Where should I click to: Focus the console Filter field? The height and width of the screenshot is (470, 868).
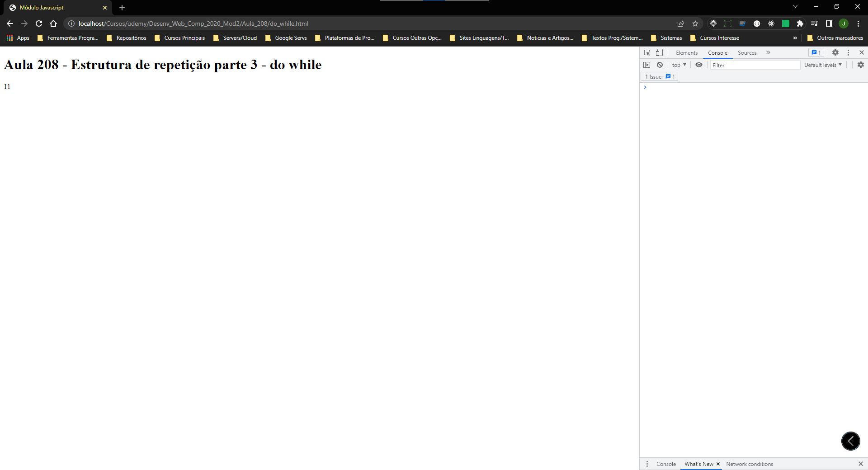click(x=755, y=65)
